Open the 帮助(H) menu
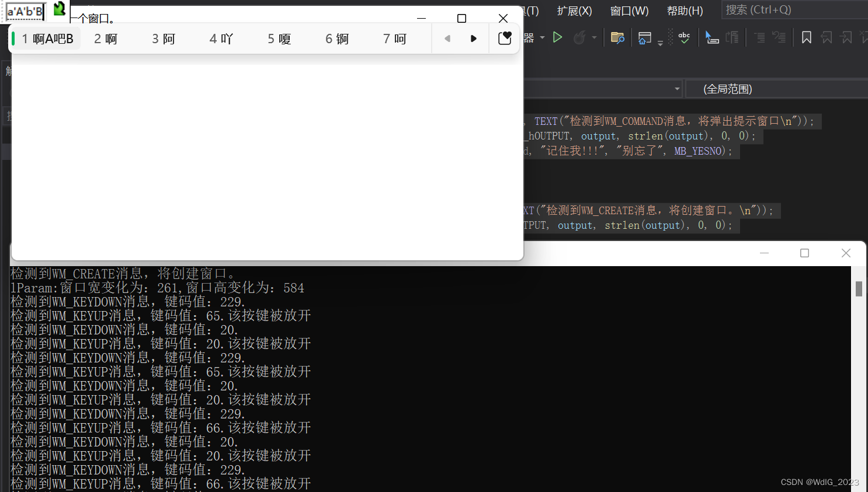The image size is (868, 492). pos(685,11)
